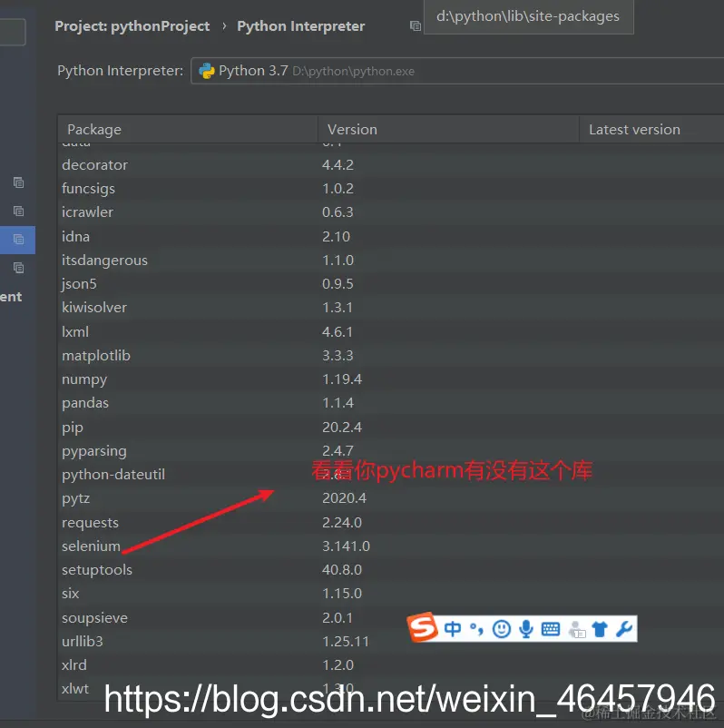Viewport: 724px width, 728px height.
Task: Select the xlwt package name
Action: [75, 689]
